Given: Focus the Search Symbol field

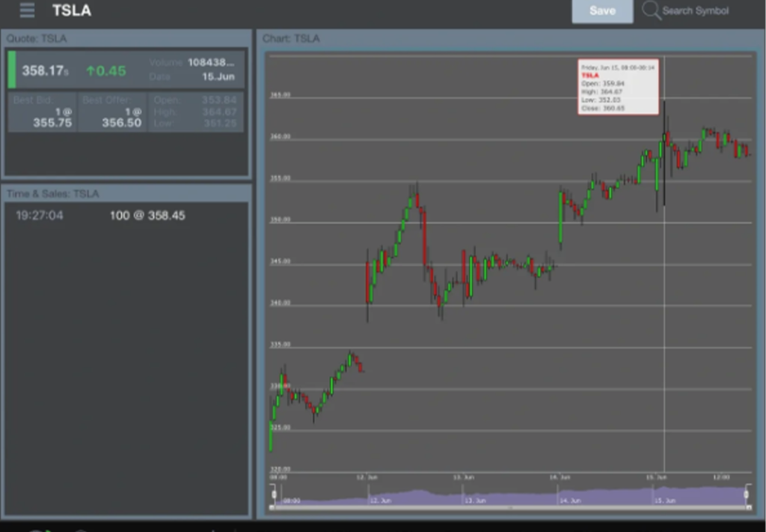Looking at the screenshot, I should (695, 10).
